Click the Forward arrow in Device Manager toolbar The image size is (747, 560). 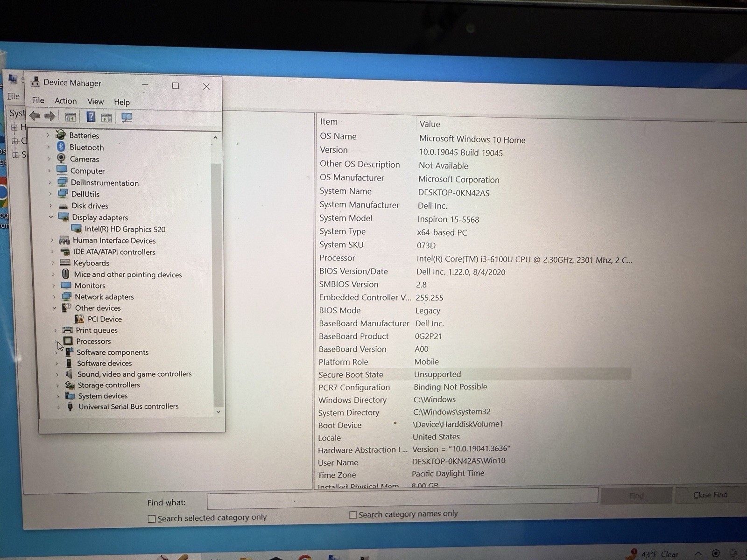[x=50, y=116]
